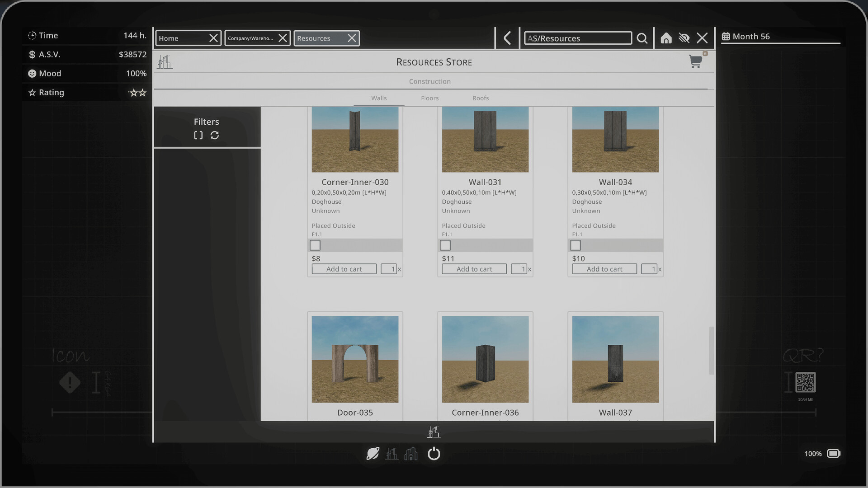
Task: Tick the checkbox under Wall-031
Action: (x=445, y=245)
